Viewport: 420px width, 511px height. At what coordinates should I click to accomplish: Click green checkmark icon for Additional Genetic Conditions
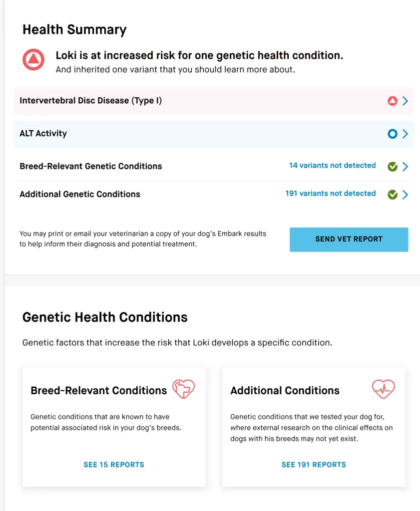coord(393,194)
